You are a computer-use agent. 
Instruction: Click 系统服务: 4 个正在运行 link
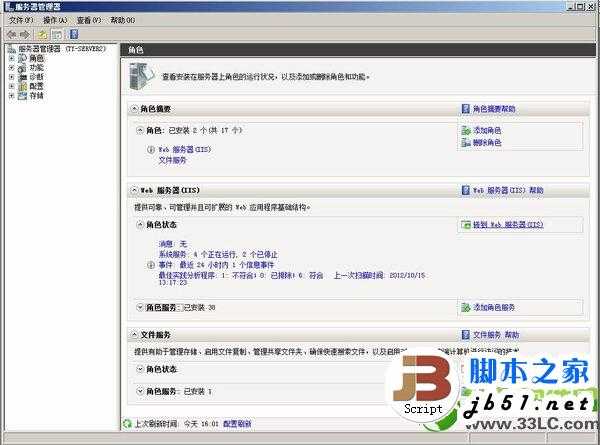pyautogui.click(x=218, y=254)
